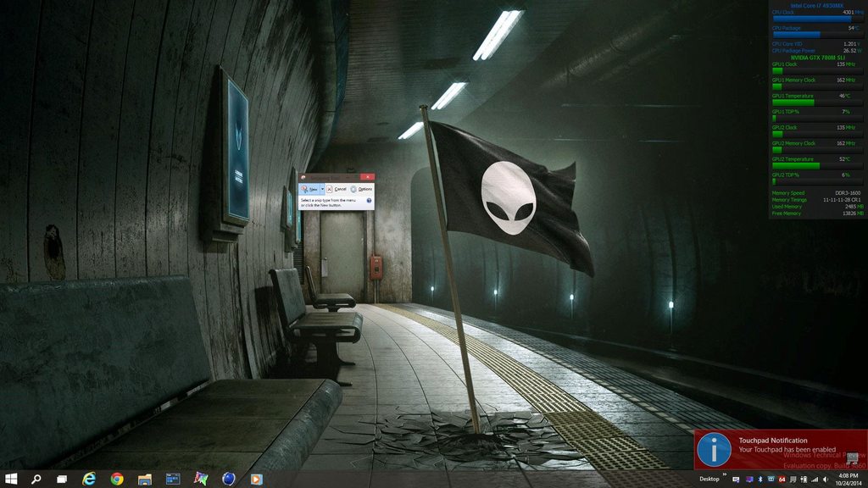Open network signal bars tray icon

click(814, 480)
